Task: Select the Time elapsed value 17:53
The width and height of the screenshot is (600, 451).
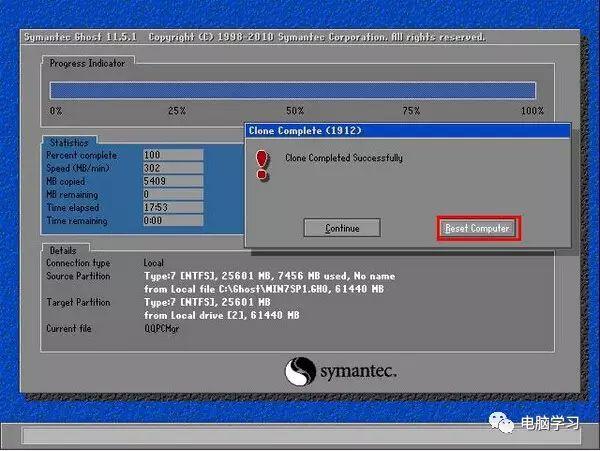Action: [172, 207]
